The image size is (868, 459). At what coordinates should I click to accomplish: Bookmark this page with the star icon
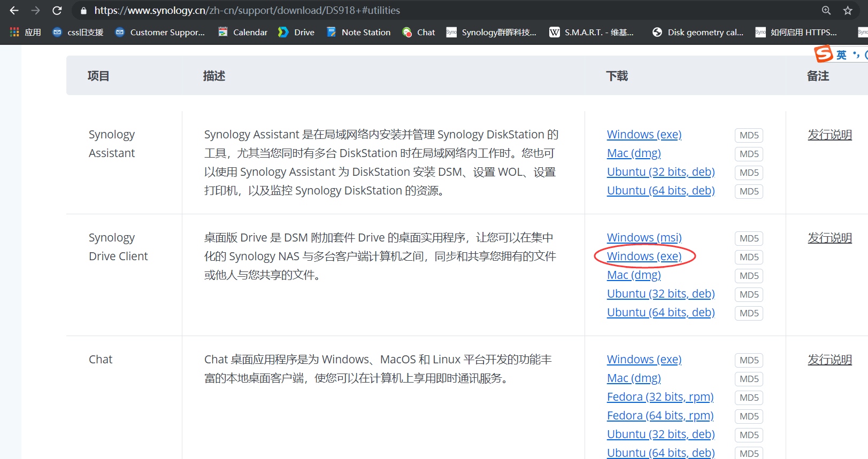[848, 11]
